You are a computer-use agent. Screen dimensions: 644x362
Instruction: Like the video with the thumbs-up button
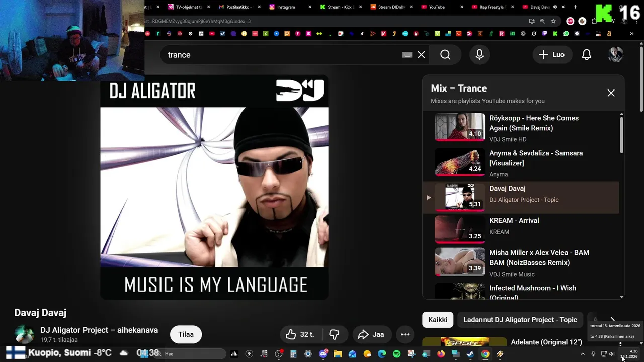300,334
